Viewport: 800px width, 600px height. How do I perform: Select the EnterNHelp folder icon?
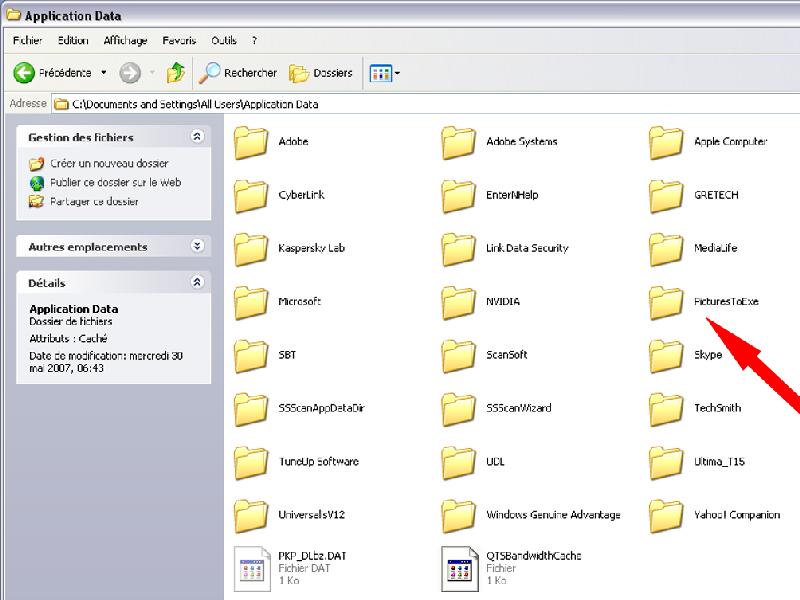459,196
